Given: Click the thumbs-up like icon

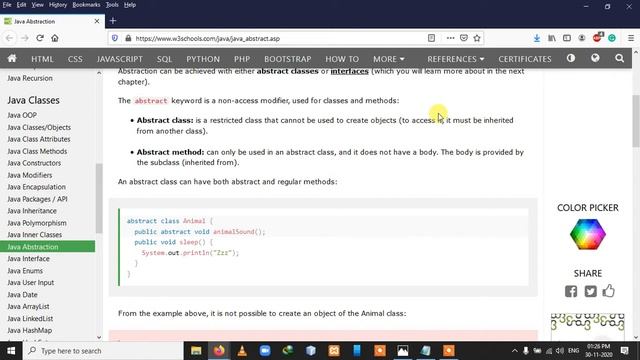Looking at the screenshot, I should pos(608,291).
